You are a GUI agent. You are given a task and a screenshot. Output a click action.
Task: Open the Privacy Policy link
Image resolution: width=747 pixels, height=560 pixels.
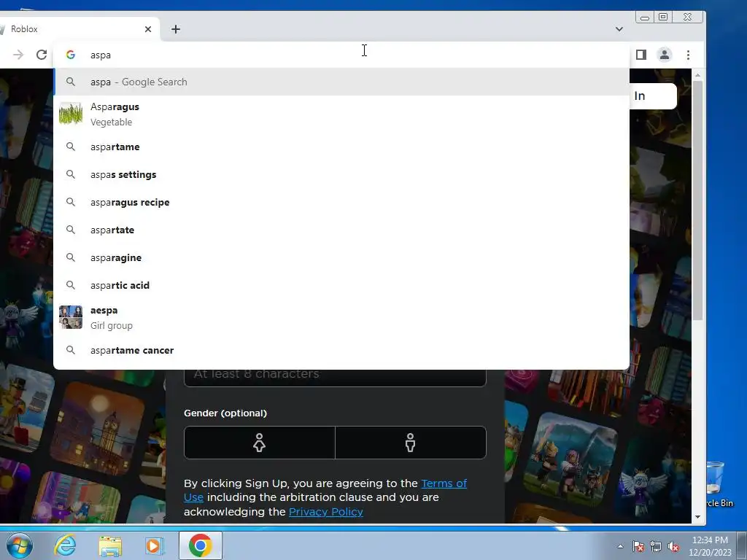click(326, 512)
